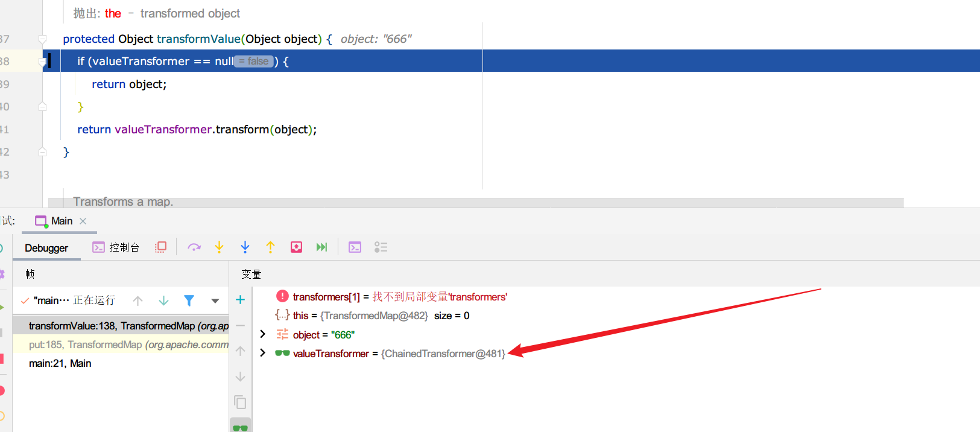980x432 pixels.
Task: Click the minus icon to remove watch
Action: [240, 325]
